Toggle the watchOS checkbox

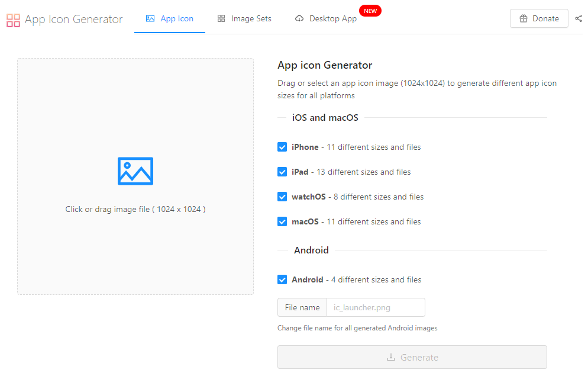coord(282,197)
